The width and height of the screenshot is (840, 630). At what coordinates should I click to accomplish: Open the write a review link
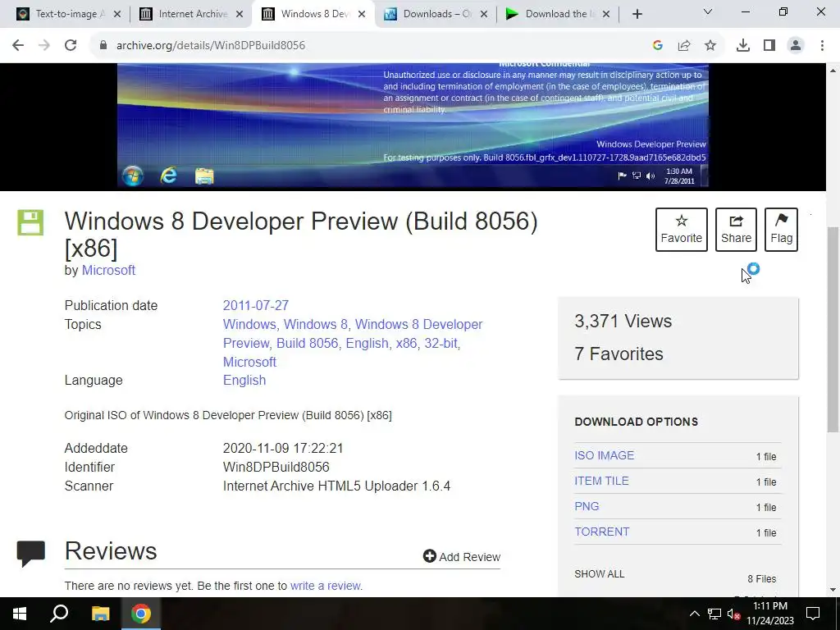coord(325,586)
